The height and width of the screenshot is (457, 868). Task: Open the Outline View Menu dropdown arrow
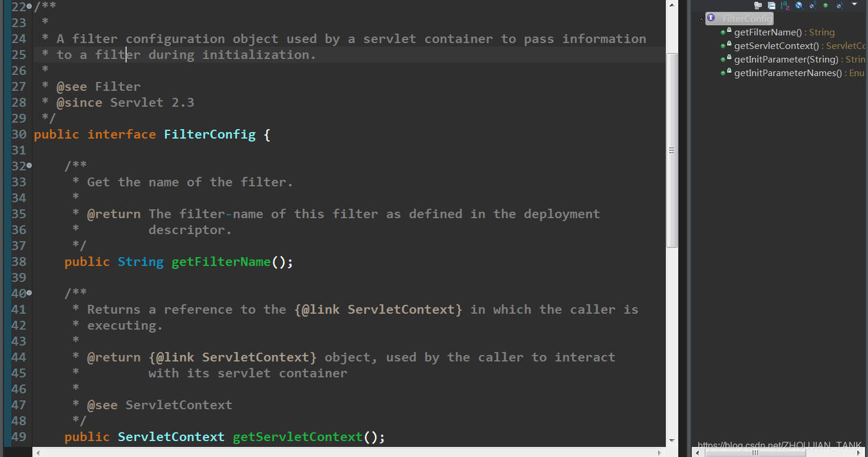(854, 4)
